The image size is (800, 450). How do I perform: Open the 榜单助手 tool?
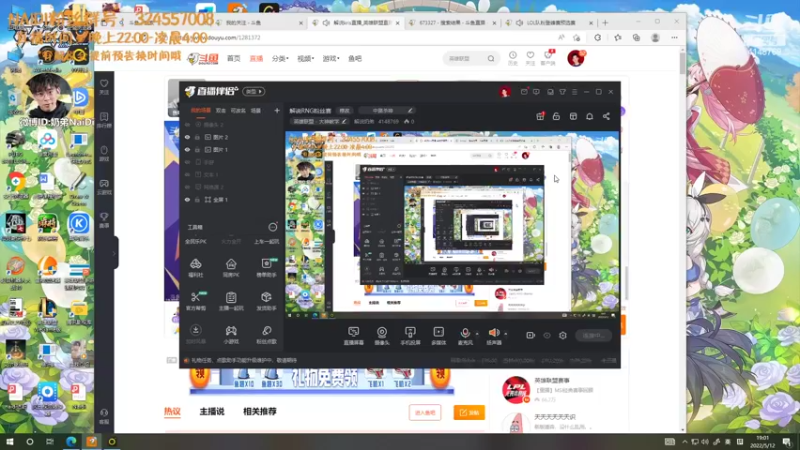[266, 268]
